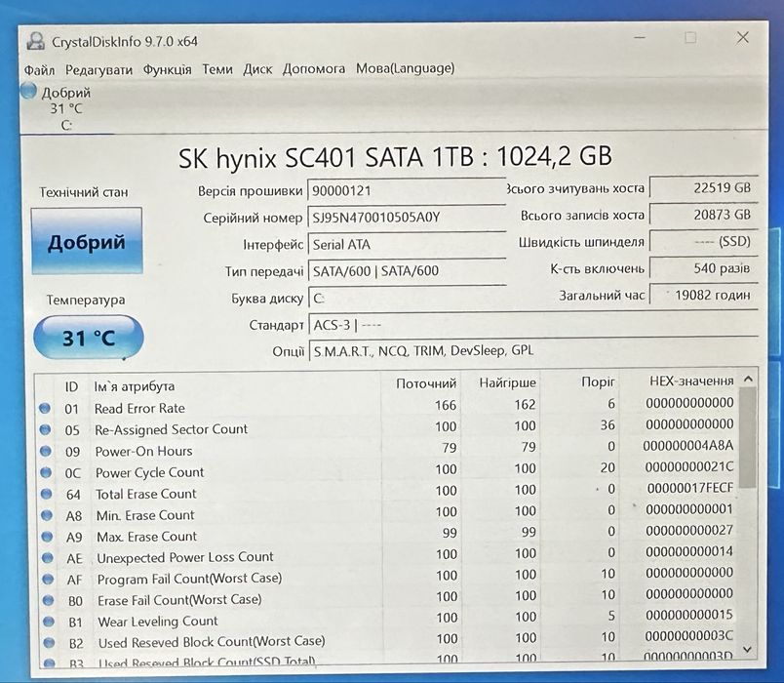This screenshot has width=784, height=683.
Task: Click the status orb for Read Error Rate
Action: [x=45, y=408]
